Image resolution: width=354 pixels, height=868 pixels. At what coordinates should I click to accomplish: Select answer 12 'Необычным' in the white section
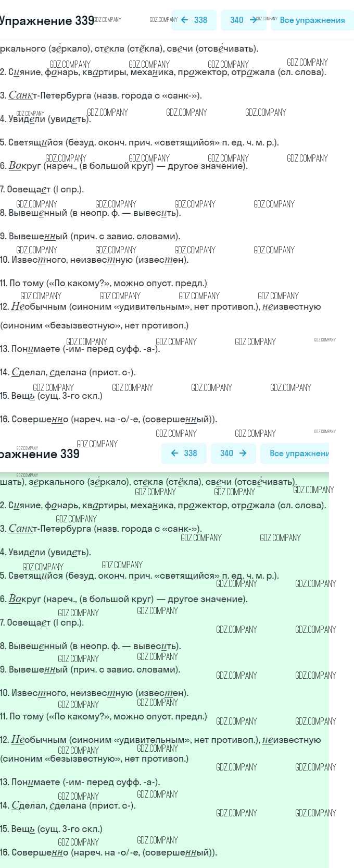point(160,307)
